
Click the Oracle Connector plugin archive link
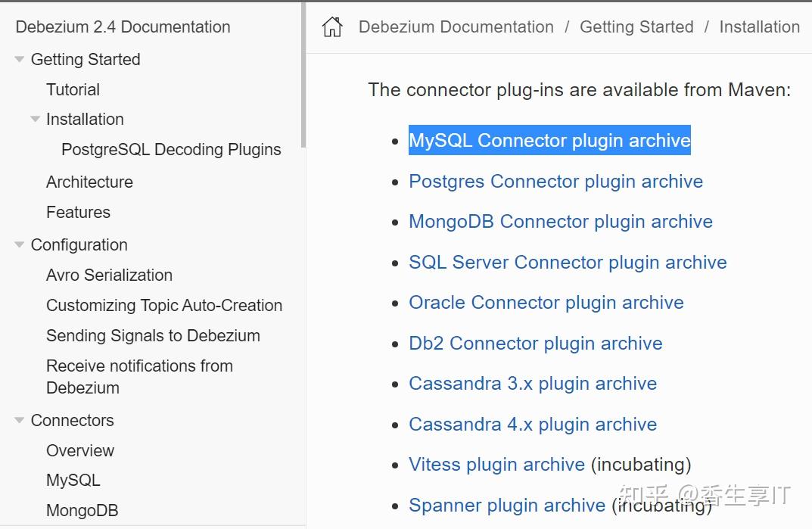point(546,303)
